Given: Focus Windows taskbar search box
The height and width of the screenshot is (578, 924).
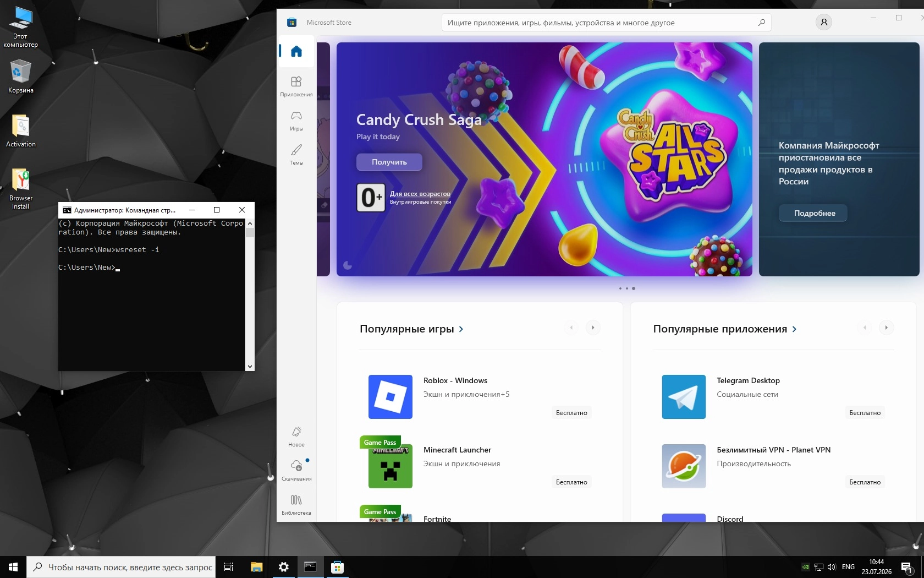Looking at the screenshot, I should pos(121,567).
